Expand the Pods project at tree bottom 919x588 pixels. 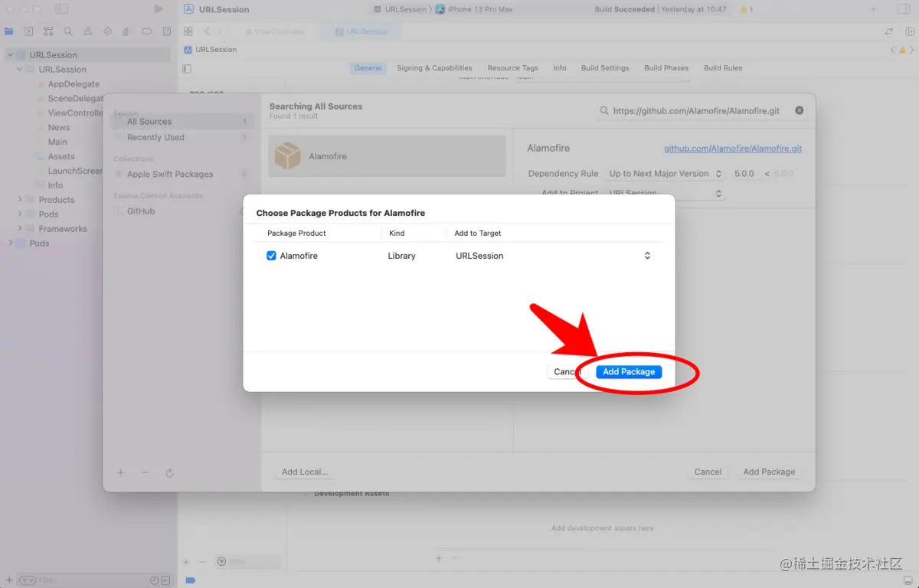coord(10,243)
